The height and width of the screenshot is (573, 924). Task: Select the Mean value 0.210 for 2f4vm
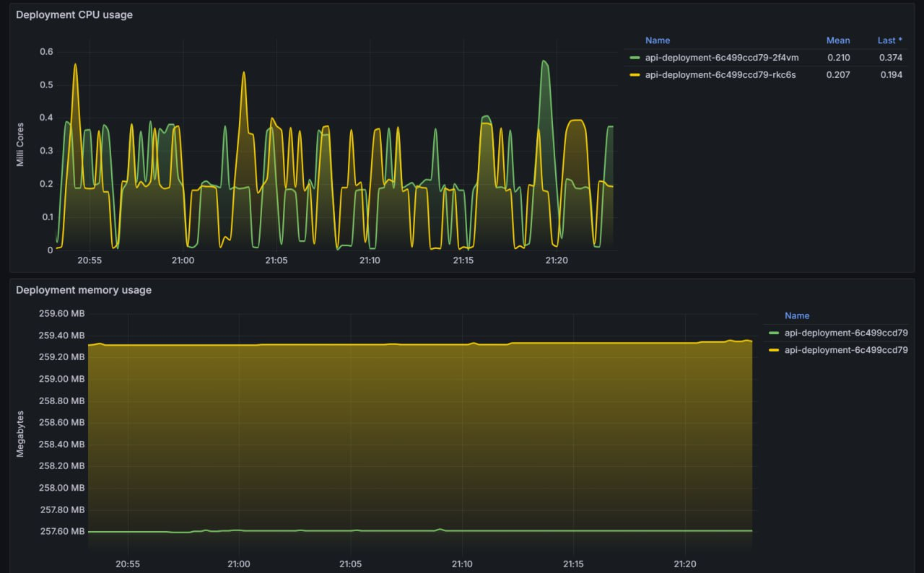click(840, 58)
